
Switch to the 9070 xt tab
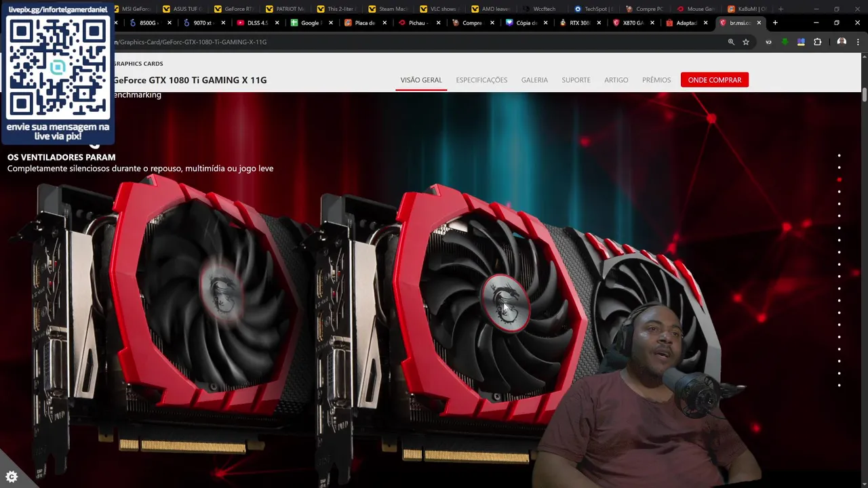tap(203, 22)
